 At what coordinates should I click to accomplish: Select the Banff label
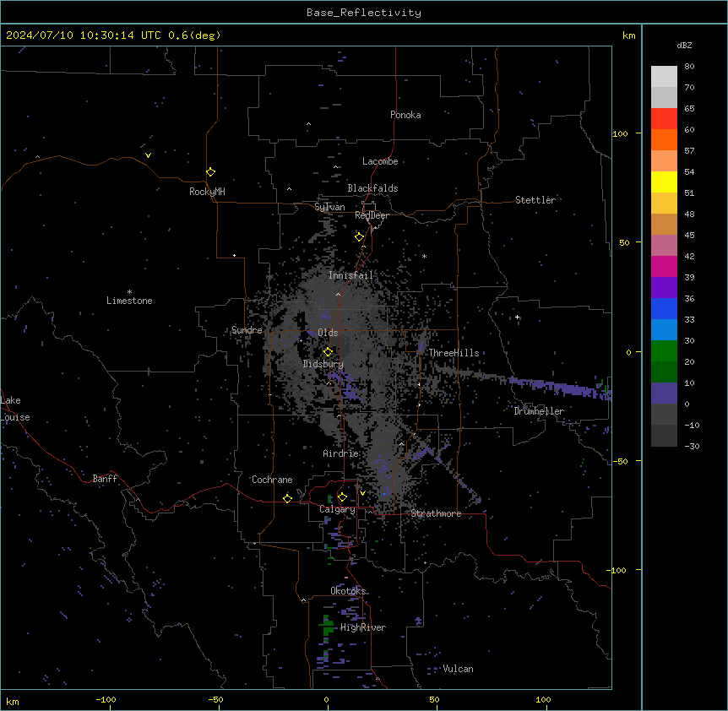click(x=105, y=479)
